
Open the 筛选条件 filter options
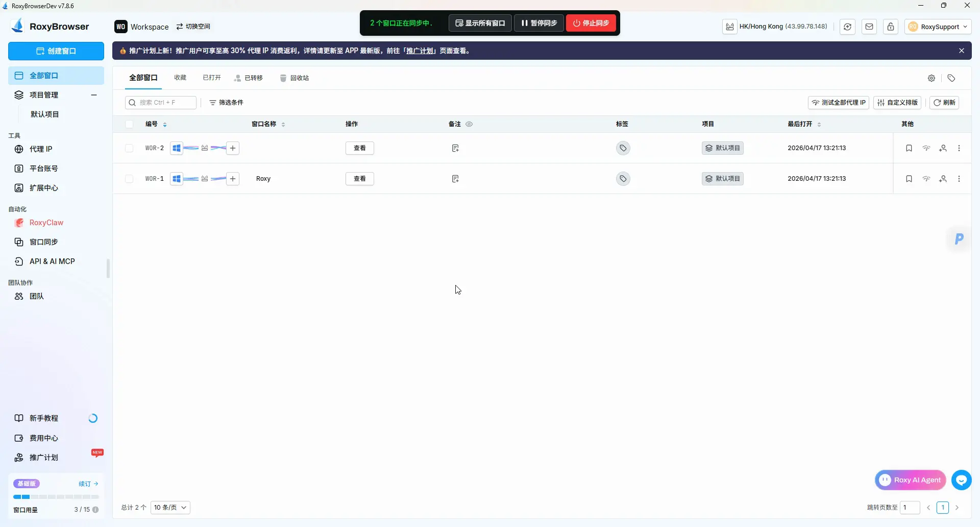pos(226,103)
